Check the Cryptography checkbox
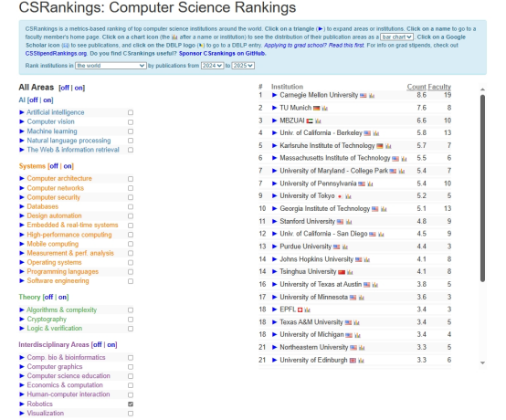506x420 pixels. [131, 320]
